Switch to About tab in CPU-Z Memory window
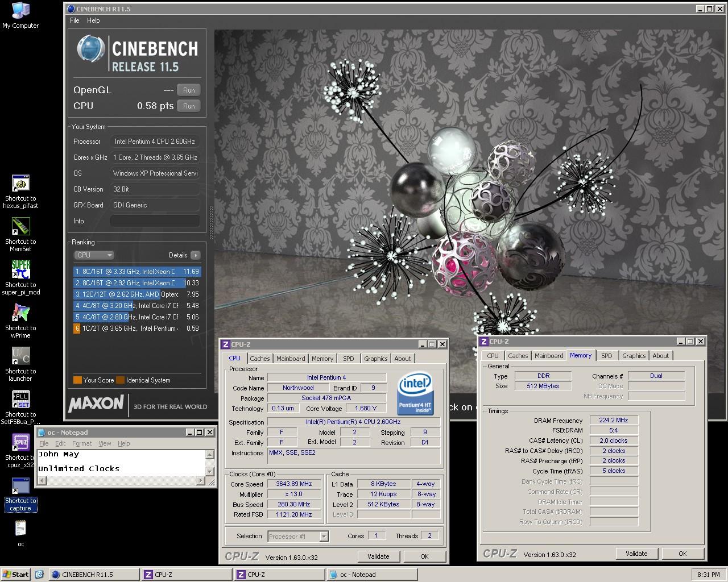 [x=661, y=356]
